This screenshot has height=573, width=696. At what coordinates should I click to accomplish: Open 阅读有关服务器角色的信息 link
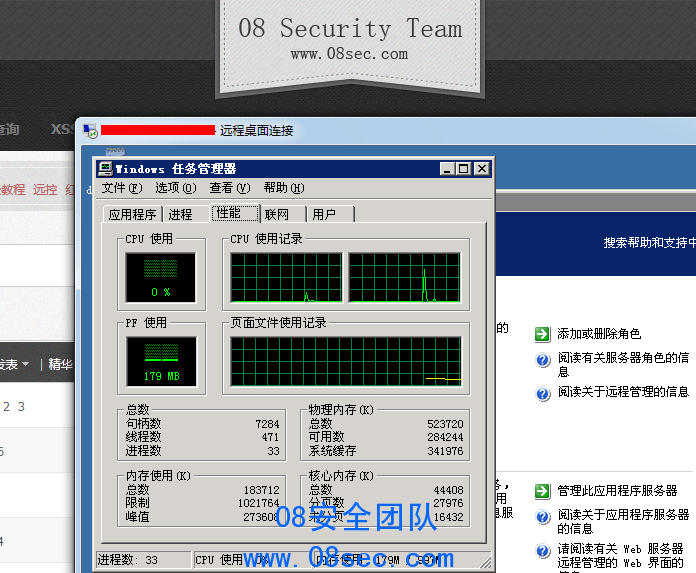(623, 364)
